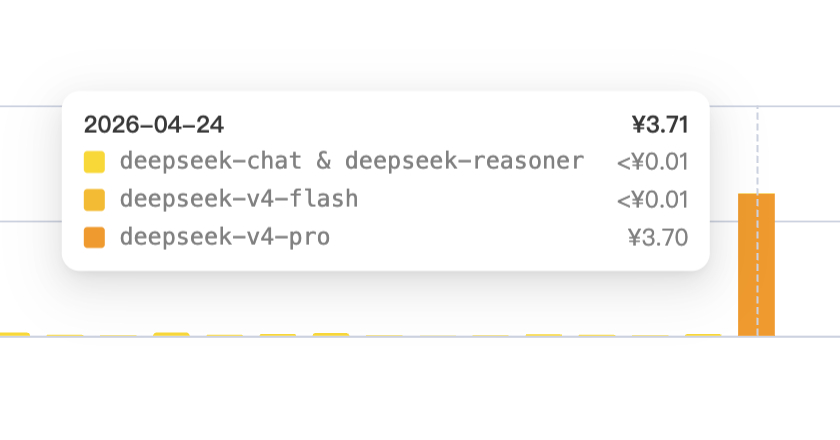The height and width of the screenshot is (440, 840).
Task: Click the orange deepseek-v4-pro legend swatch
Action: click(94, 238)
